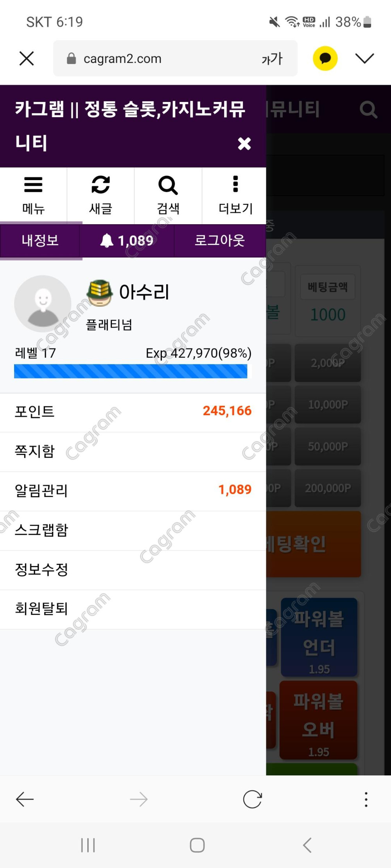Tap the yellow KakaoTalk chat icon

(x=325, y=59)
